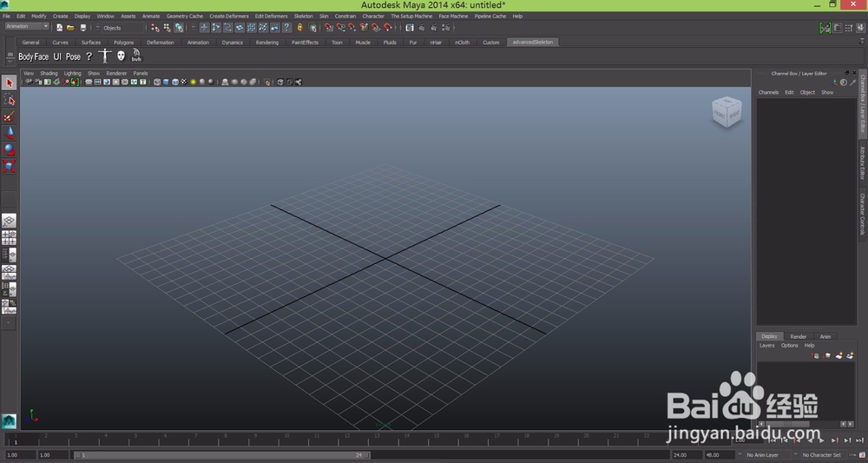The width and height of the screenshot is (868, 463).
Task: Click Face shelf button
Action: 42,56
